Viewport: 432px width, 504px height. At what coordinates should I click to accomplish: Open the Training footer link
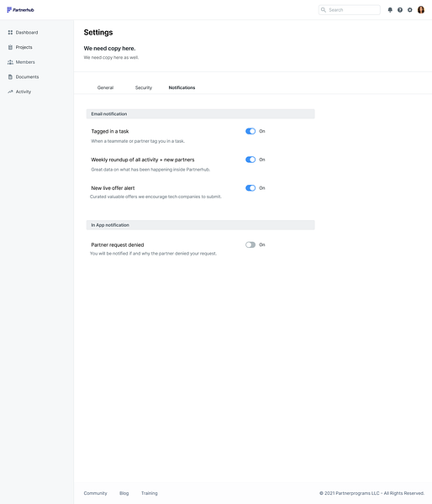tap(150, 493)
